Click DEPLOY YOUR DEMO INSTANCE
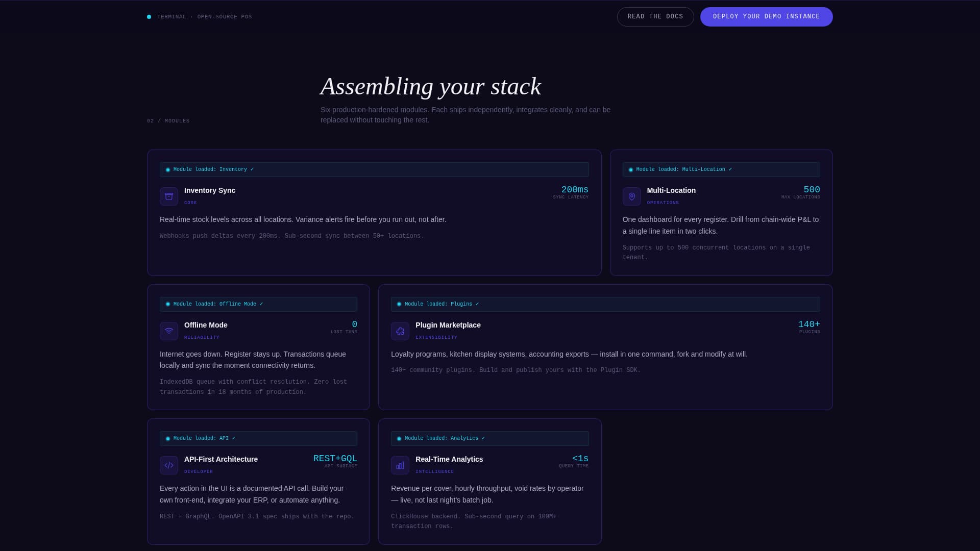 tap(766, 16)
